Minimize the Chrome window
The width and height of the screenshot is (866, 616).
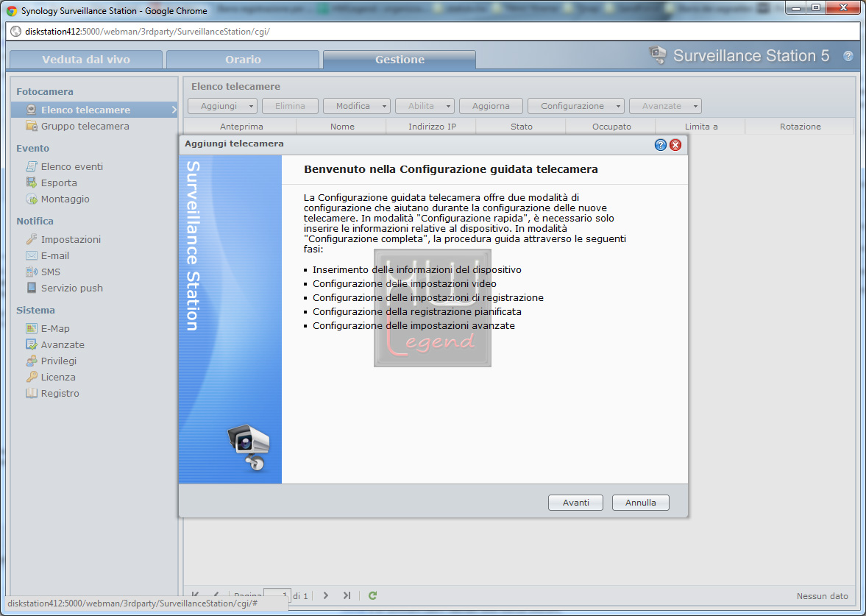click(796, 8)
